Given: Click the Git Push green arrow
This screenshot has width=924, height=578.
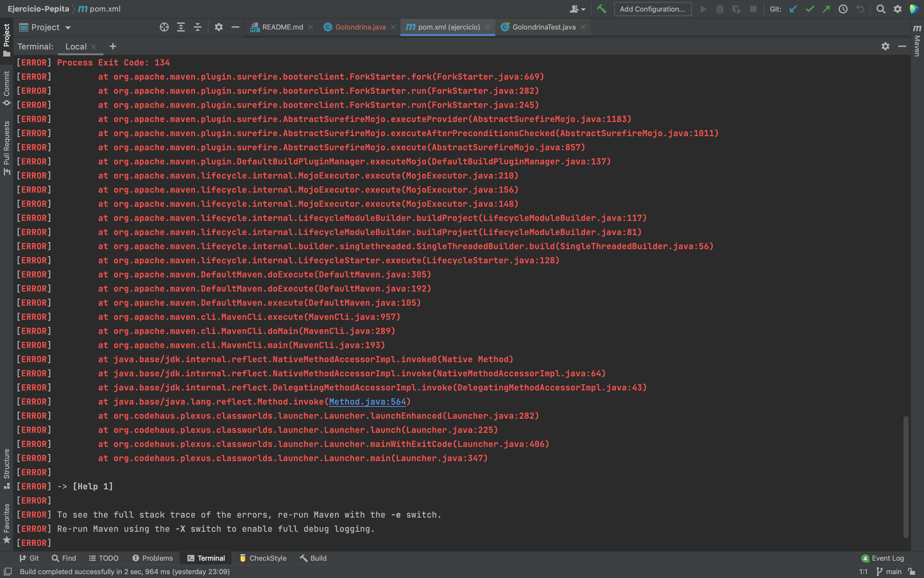Looking at the screenshot, I should point(826,9).
